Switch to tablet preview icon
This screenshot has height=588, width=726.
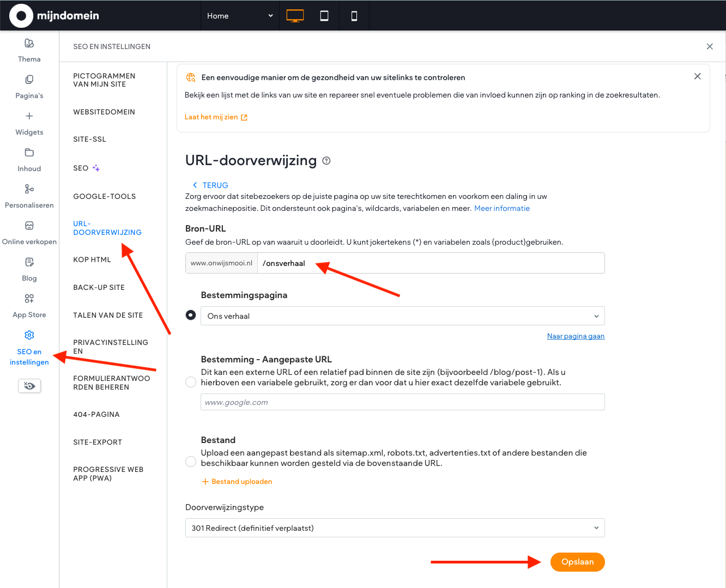[x=324, y=16]
